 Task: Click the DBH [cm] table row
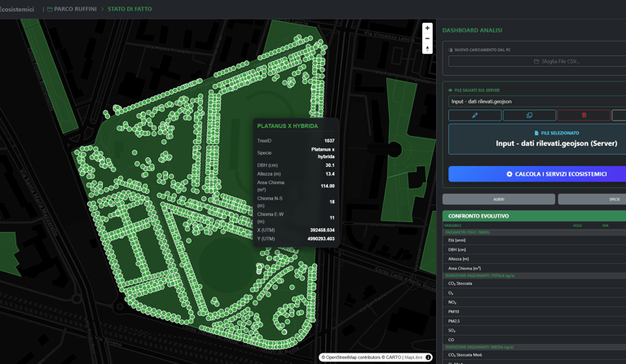[534, 249]
